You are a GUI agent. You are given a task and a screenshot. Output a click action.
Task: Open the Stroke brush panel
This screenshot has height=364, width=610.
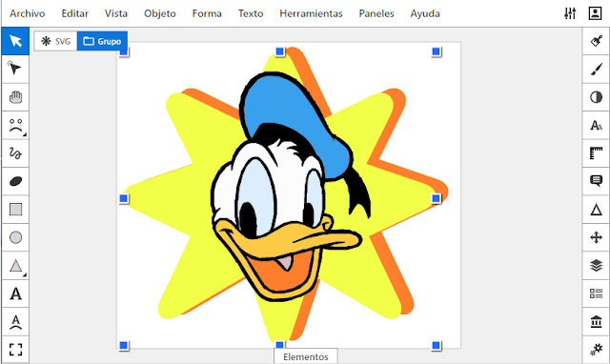coord(596,69)
